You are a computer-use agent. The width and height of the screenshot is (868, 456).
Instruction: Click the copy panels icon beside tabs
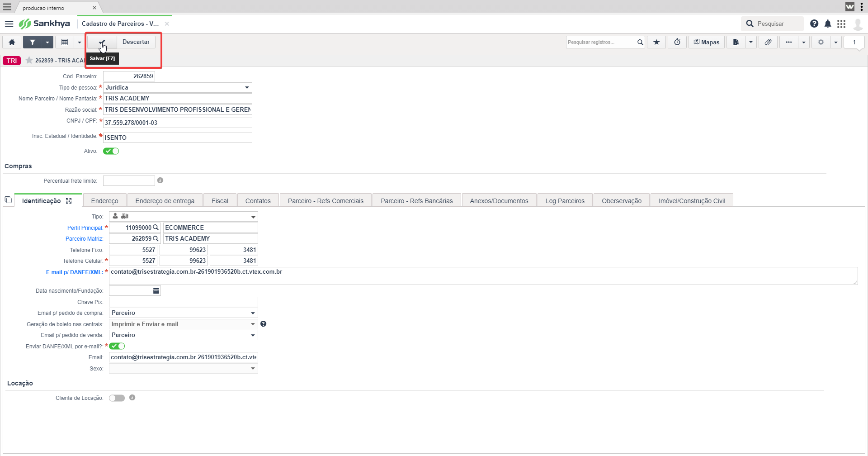[x=8, y=199]
